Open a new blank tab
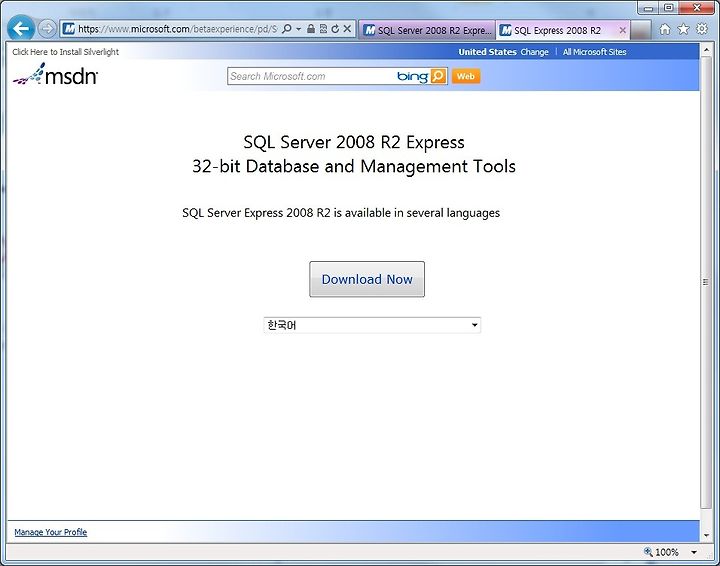The image size is (720, 566). [641, 30]
